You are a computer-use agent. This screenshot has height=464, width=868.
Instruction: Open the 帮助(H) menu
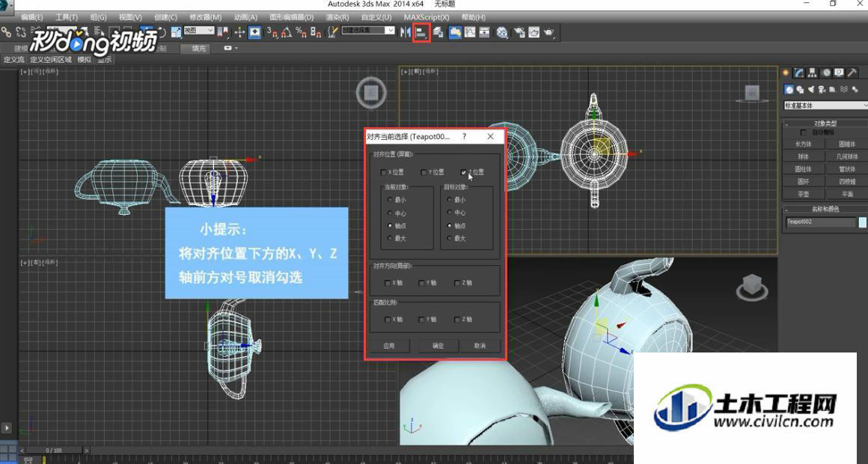coord(474,17)
